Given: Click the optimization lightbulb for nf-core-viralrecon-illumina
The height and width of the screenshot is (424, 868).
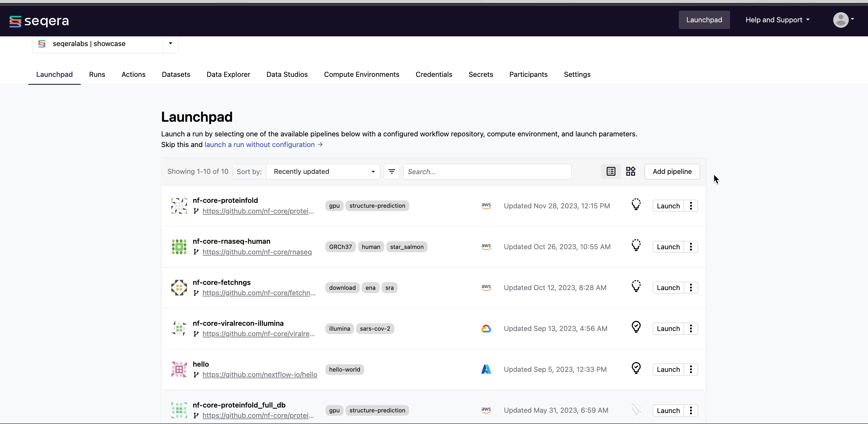Looking at the screenshot, I should (636, 327).
